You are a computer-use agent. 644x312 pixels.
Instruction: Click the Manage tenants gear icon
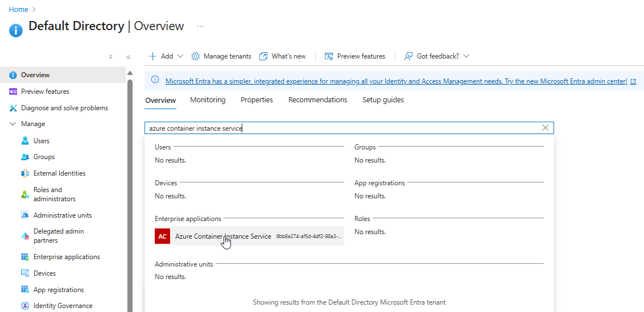point(196,56)
